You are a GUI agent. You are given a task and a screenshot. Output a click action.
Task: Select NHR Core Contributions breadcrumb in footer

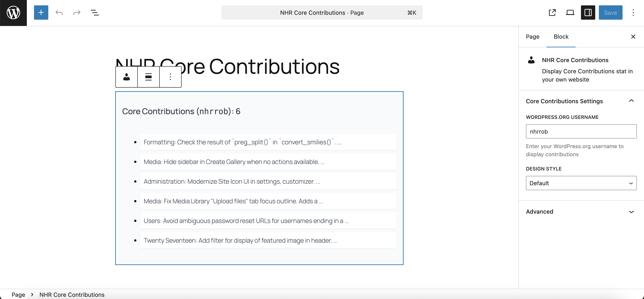72,295
